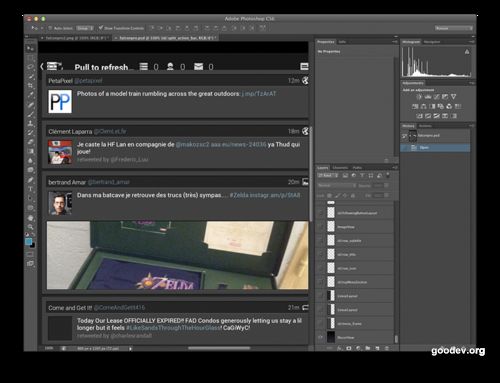The height and width of the screenshot is (383, 500).
Task: Switch to the Properties panel tab
Action: 326,42
